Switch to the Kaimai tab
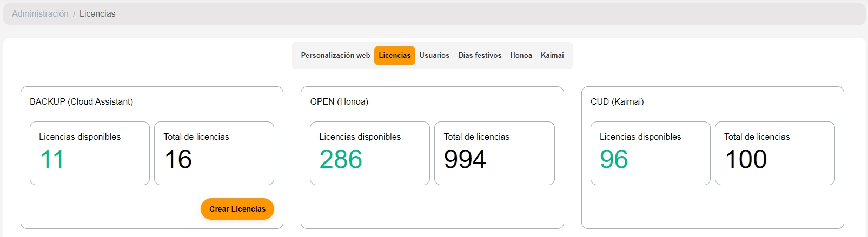 click(552, 56)
